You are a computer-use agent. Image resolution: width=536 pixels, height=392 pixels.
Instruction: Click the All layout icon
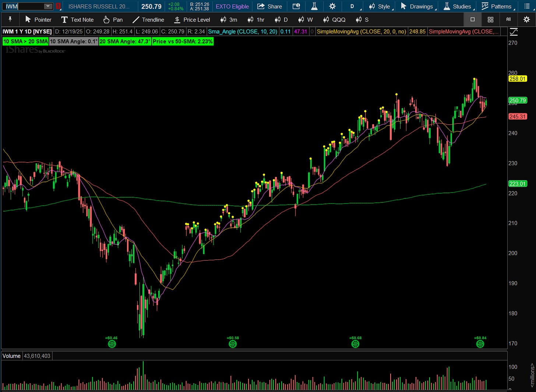click(x=508, y=19)
